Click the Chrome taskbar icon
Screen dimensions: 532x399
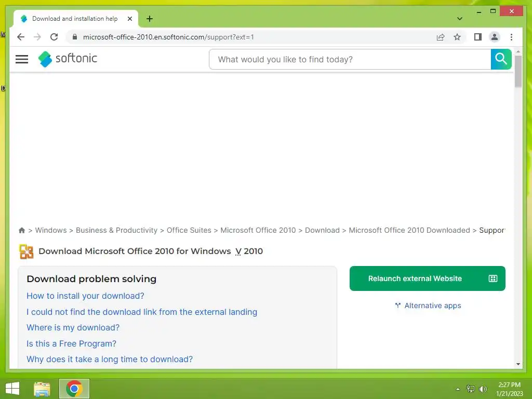click(74, 389)
